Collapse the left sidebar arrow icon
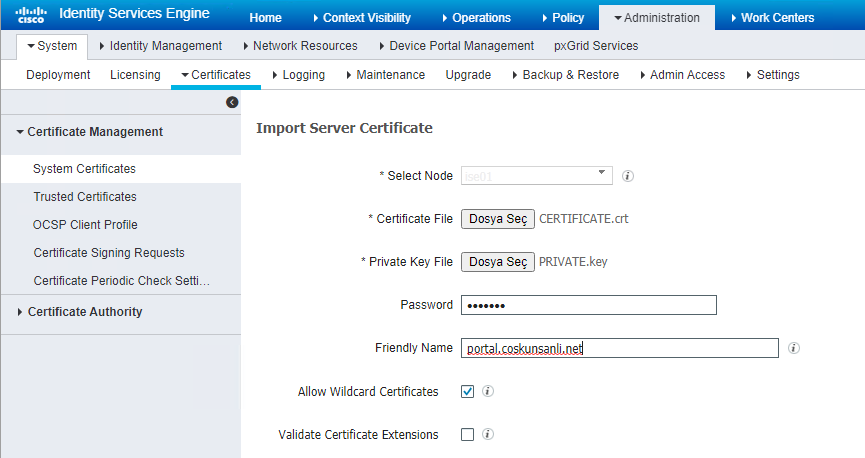The height and width of the screenshot is (458, 865). [232, 102]
